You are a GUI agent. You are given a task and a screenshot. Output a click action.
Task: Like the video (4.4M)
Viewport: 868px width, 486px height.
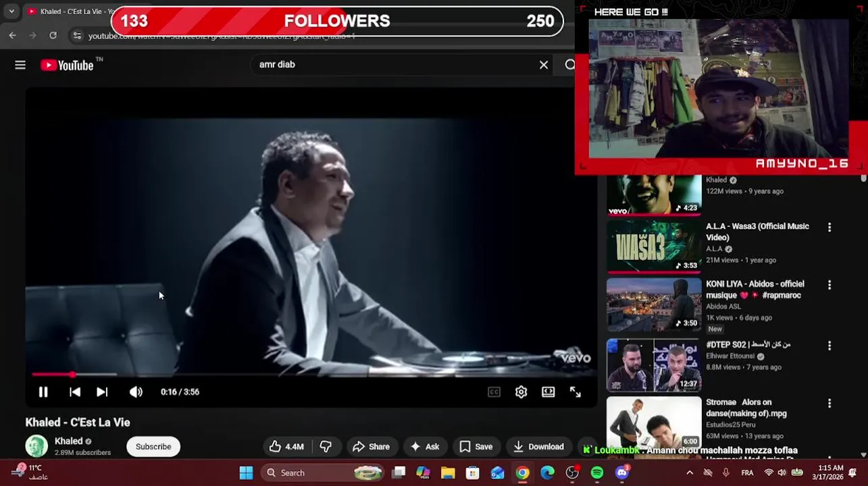click(286, 446)
